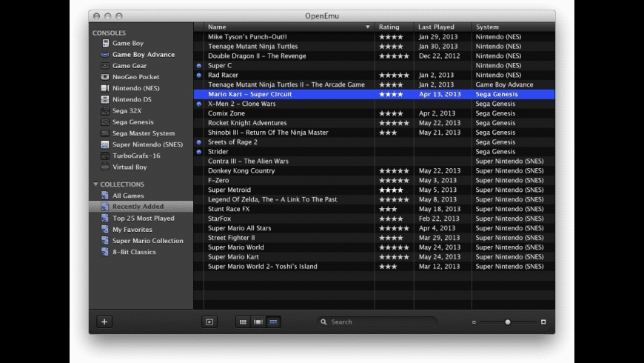
Task: Choose the Game Gear console icon
Action: click(105, 65)
